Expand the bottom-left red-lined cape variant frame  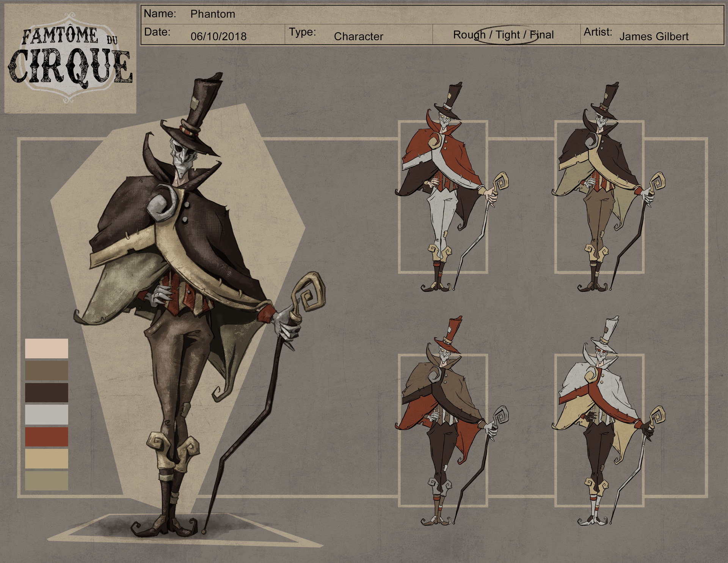click(x=444, y=429)
